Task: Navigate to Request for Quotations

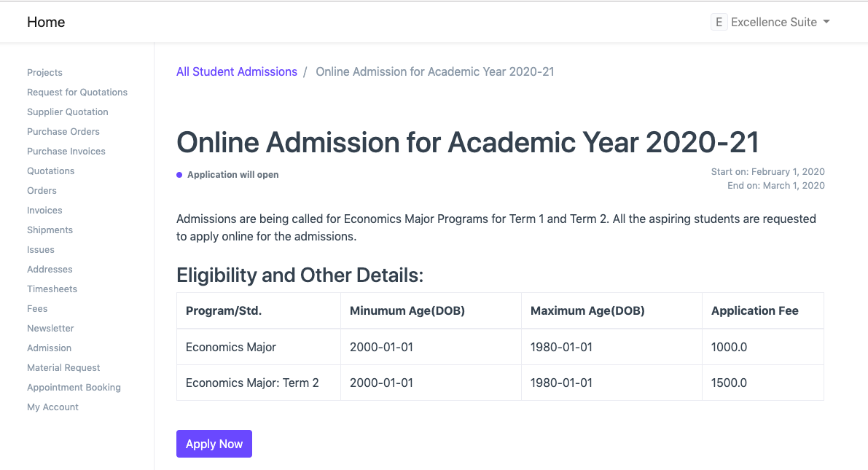Action: click(77, 92)
